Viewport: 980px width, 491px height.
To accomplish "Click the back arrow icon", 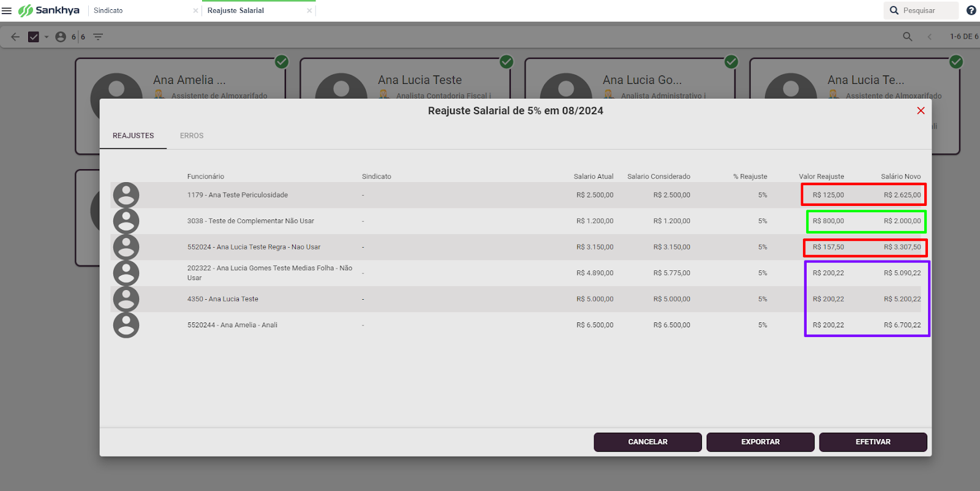I will (15, 37).
